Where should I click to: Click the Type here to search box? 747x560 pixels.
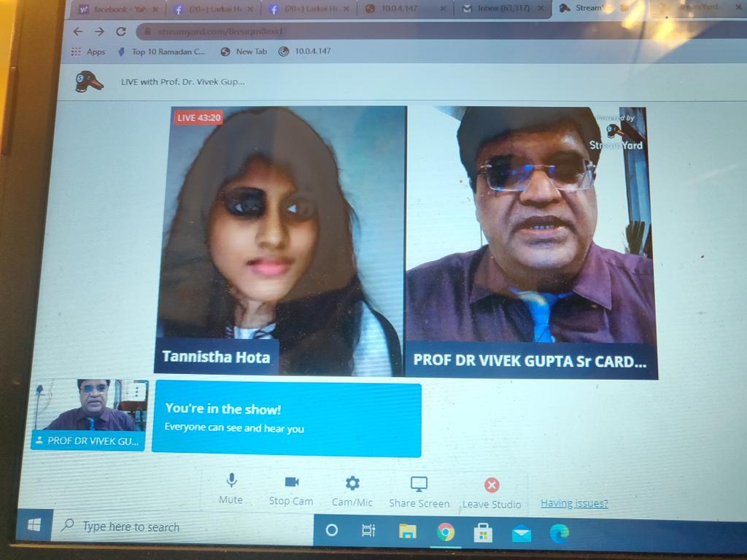182,526
